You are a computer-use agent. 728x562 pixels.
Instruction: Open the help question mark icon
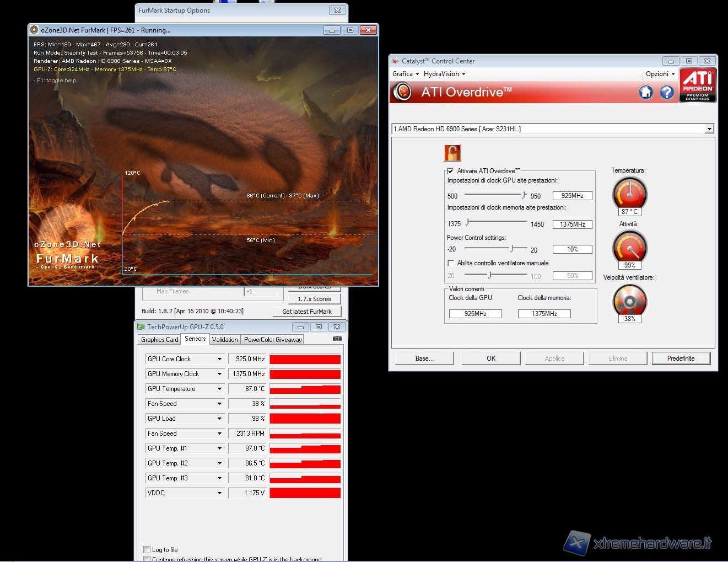tap(667, 92)
